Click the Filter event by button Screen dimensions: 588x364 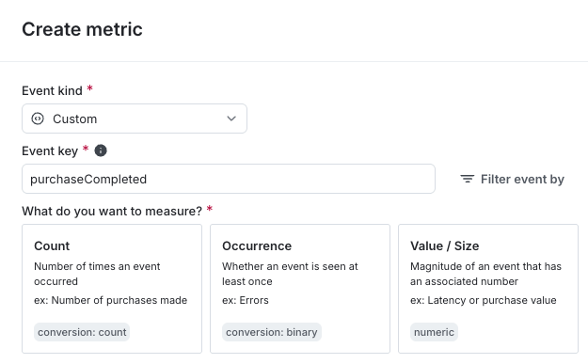(512, 180)
